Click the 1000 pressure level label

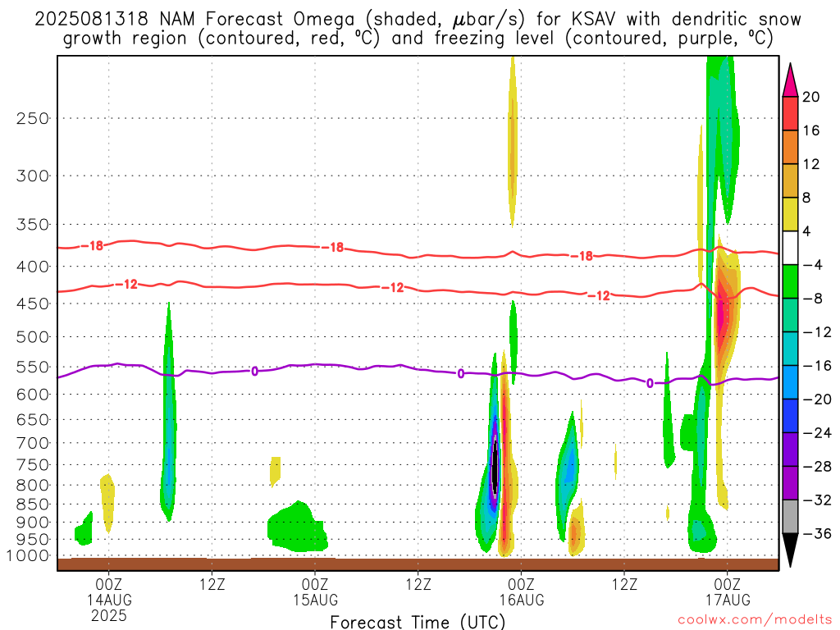[29, 556]
